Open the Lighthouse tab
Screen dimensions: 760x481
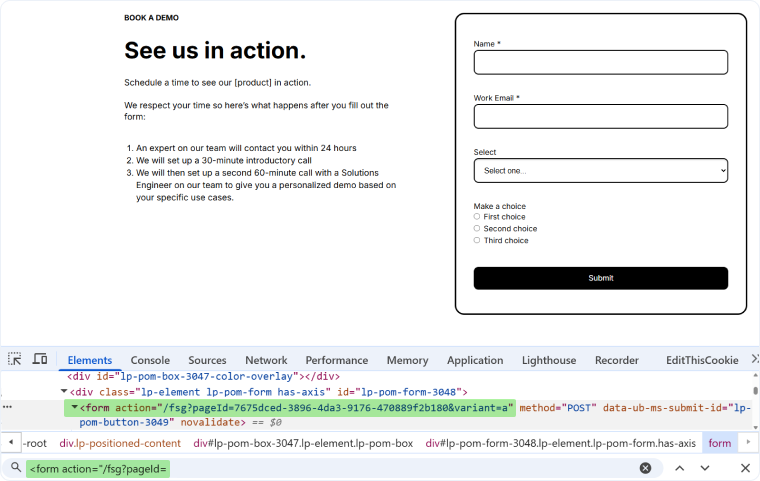point(549,361)
